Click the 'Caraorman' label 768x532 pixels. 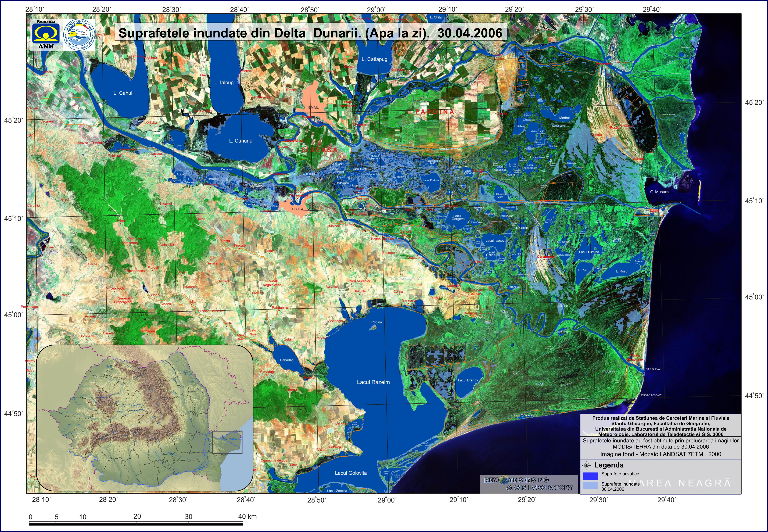pyautogui.click(x=546, y=257)
